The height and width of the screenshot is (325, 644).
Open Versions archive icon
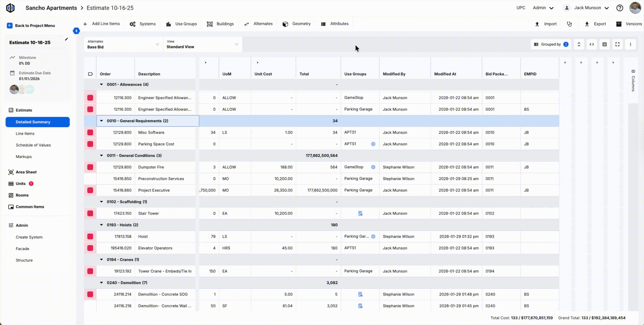click(x=619, y=24)
